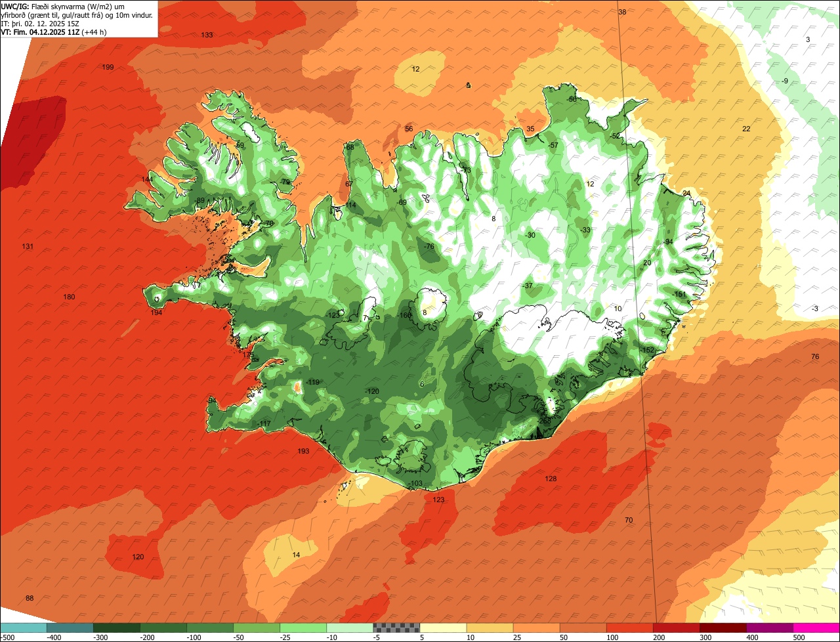This screenshot has height=642, width=840.
Task: Select the map value -89
Action: pyautogui.click(x=200, y=200)
